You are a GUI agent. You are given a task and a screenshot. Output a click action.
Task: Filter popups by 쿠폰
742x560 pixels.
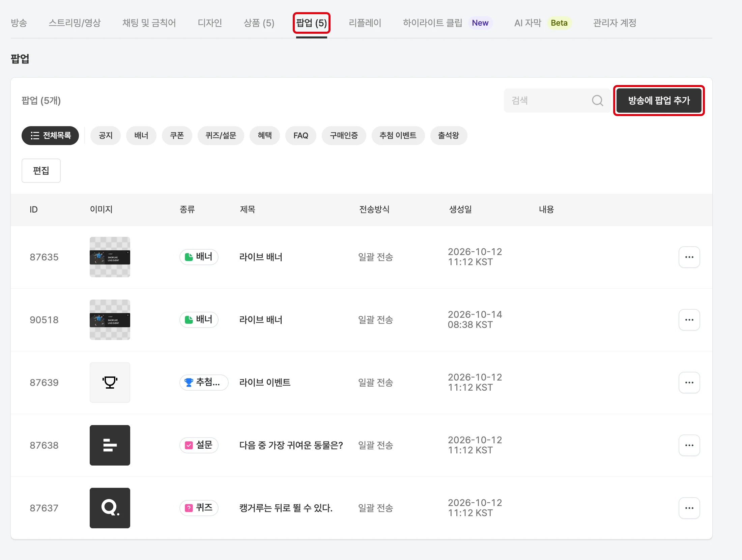point(177,136)
